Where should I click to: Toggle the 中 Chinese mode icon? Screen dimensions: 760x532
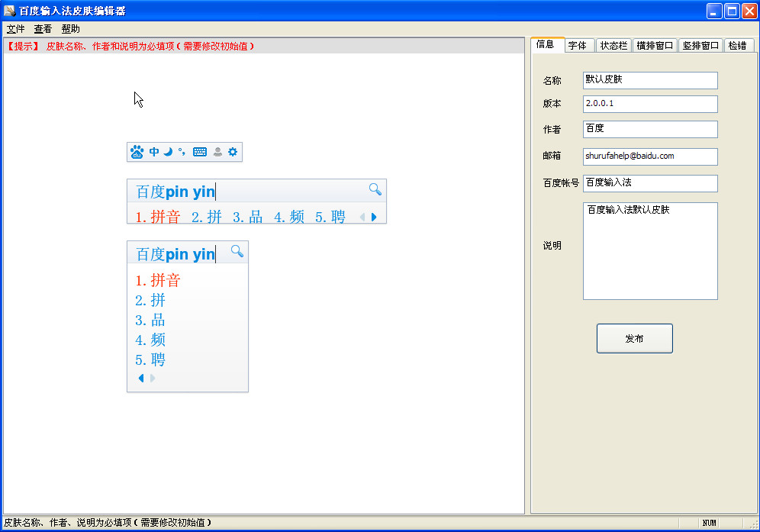[x=154, y=152]
